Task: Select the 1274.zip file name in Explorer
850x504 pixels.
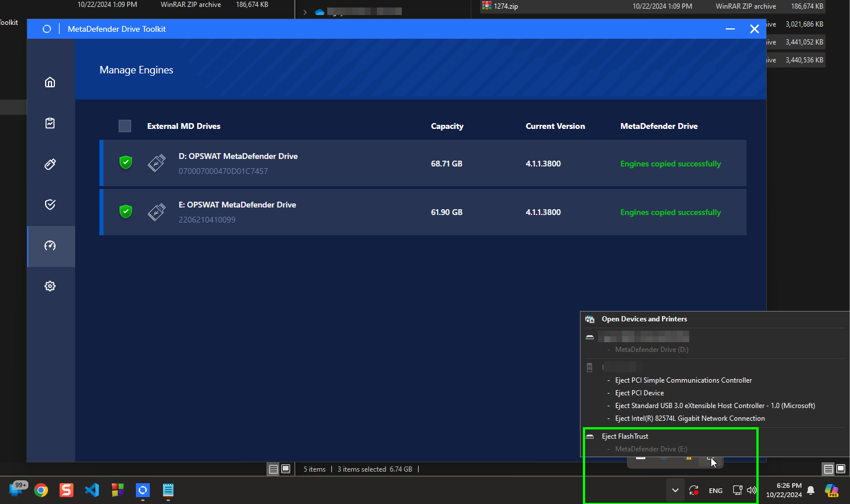Action: [506, 6]
